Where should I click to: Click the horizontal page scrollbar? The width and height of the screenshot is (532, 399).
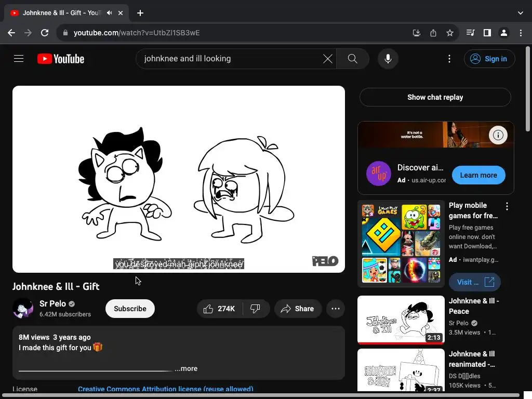[x=261, y=395]
